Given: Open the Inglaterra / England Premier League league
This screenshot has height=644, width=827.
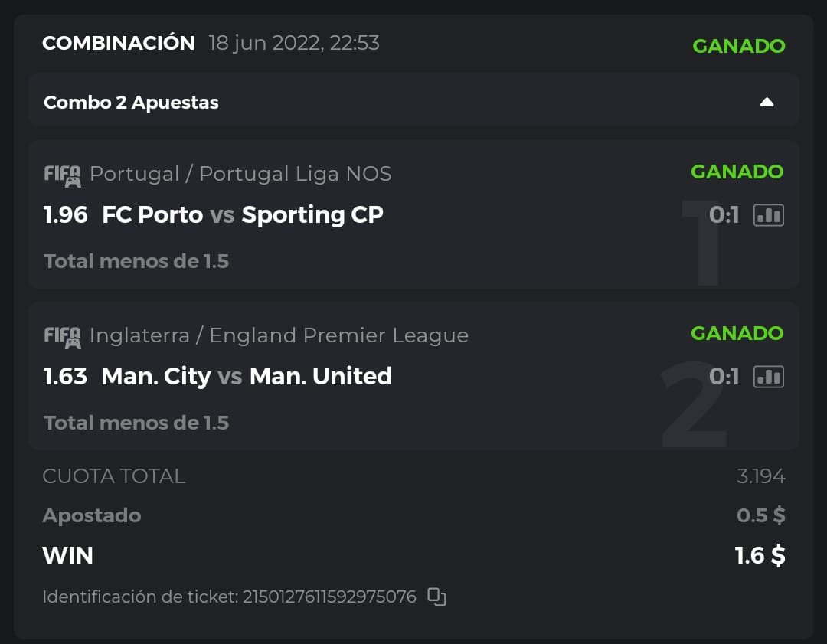Looking at the screenshot, I should [x=279, y=335].
